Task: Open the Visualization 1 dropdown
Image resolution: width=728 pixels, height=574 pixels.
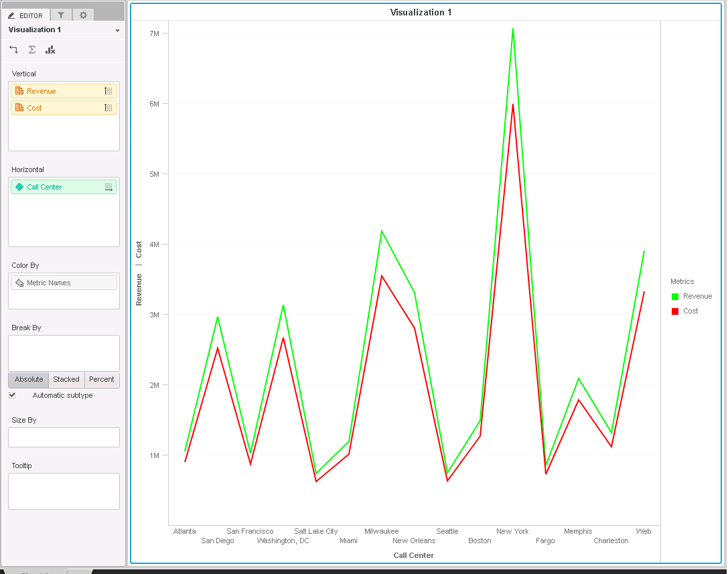Action: pos(117,29)
